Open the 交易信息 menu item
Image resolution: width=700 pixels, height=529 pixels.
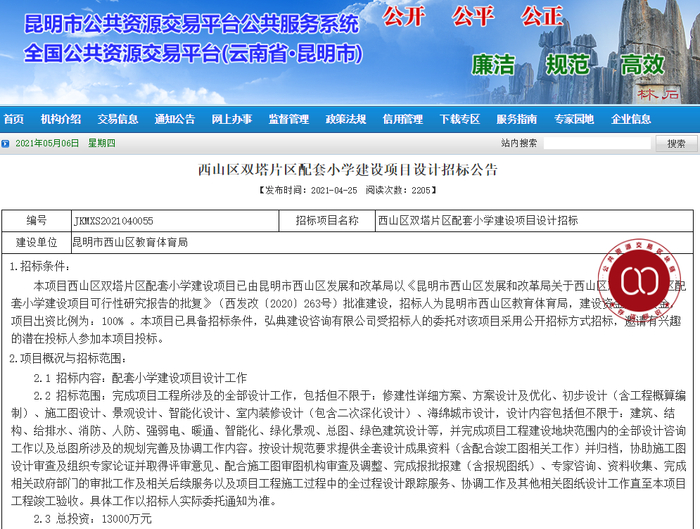point(118,119)
